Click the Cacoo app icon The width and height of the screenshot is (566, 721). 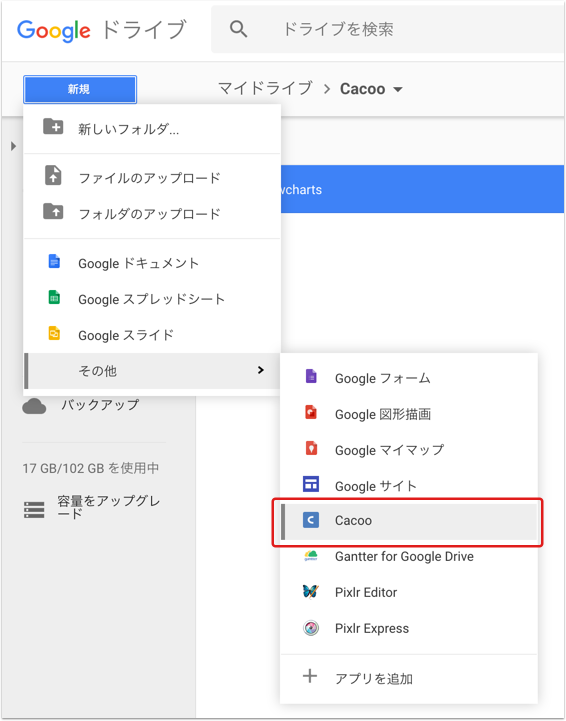coord(311,521)
